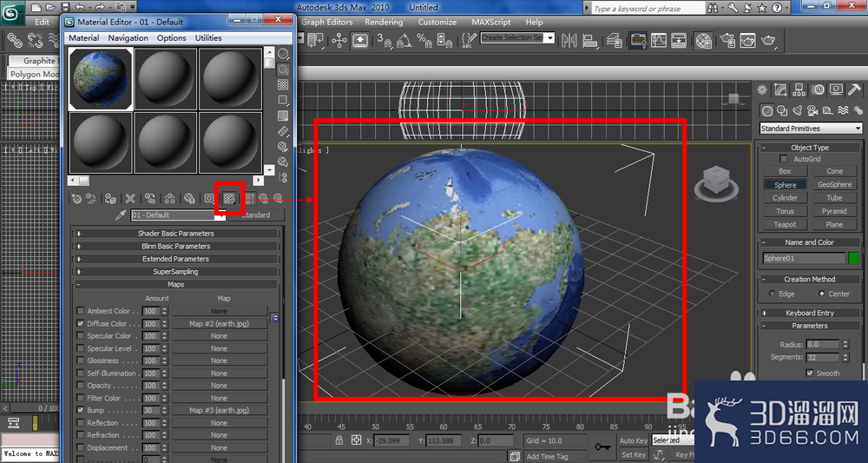Viewport: 868px width, 463px height.
Task: Click the GeoSphere primitive button
Action: (834, 184)
